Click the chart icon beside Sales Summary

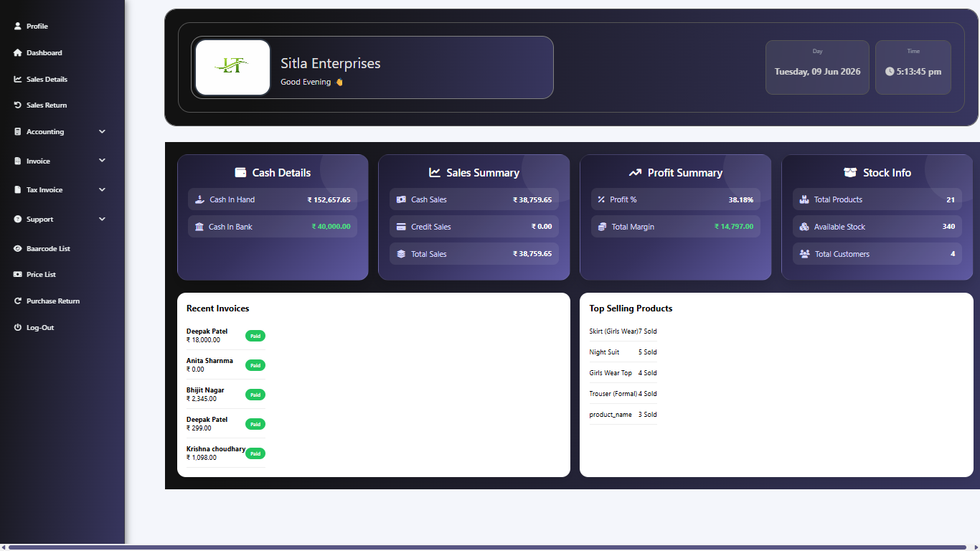point(435,172)
